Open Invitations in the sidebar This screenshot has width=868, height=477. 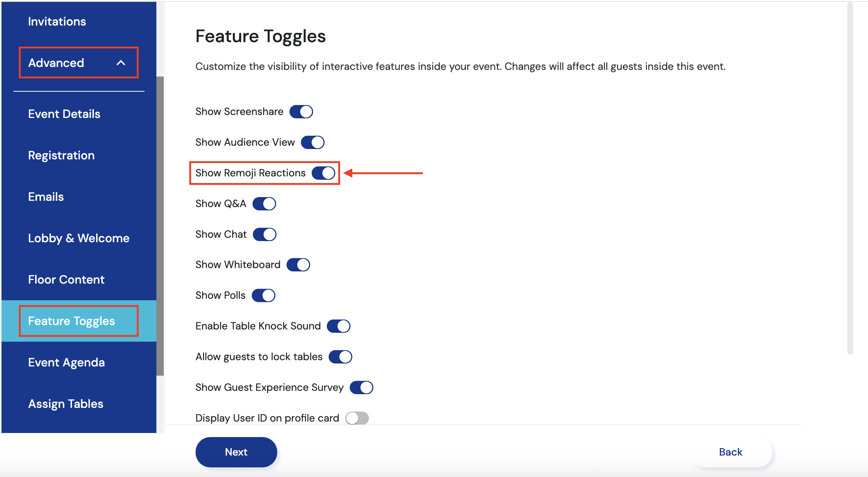point(57,21)
